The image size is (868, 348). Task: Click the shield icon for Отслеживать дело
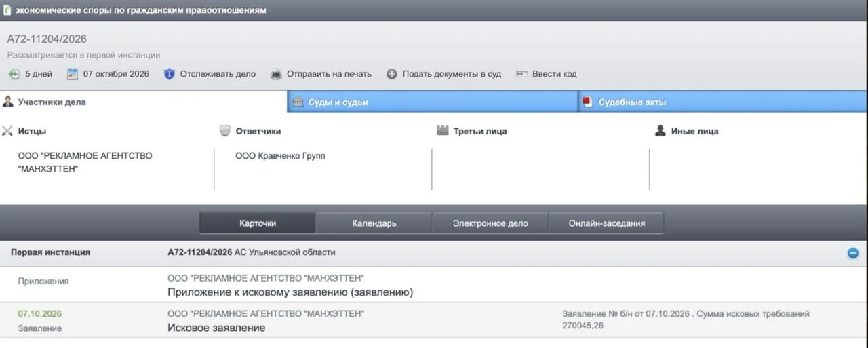tap(170, 74)
